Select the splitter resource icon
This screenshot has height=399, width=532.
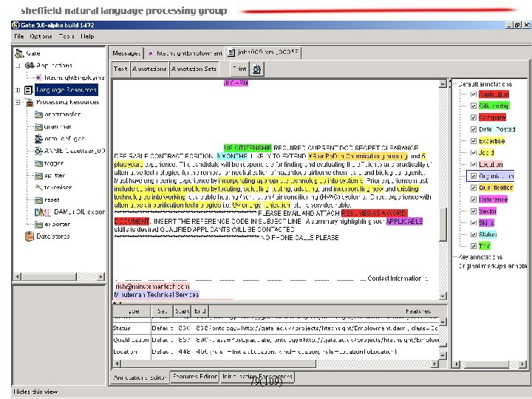point(38,176)
